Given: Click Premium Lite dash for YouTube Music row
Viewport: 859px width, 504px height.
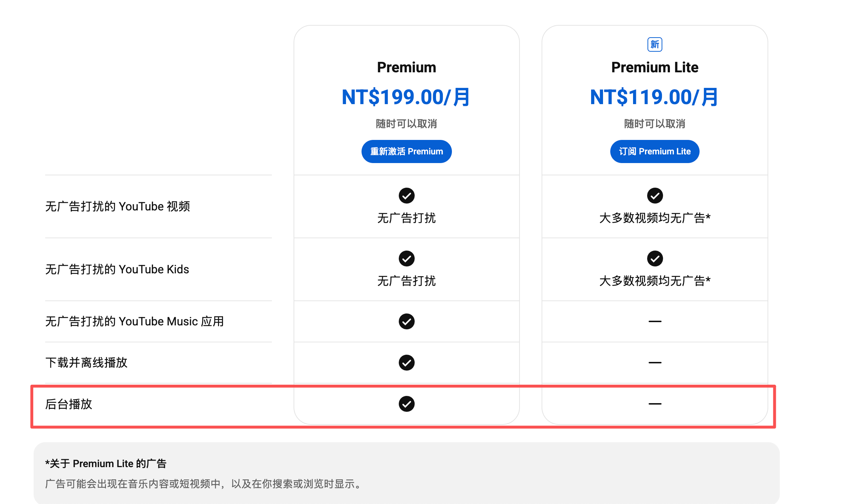Looking at the screenshot, I should [x=654, y=321].
